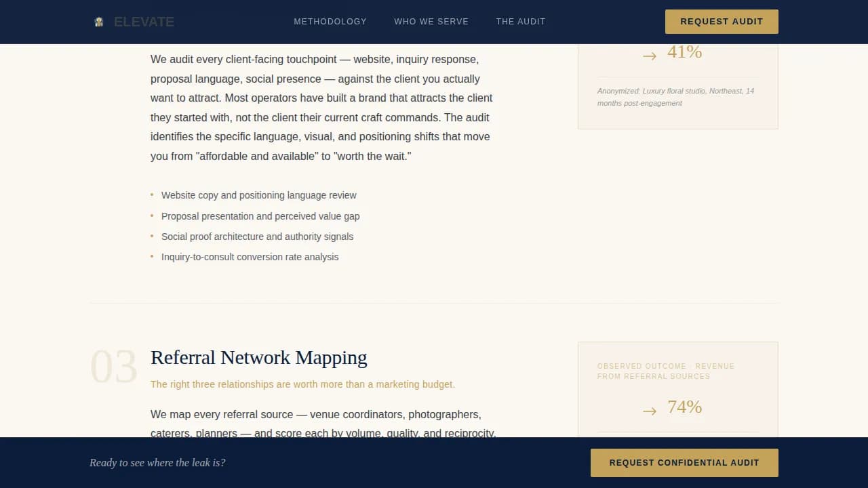Click the large "03" section number
868x488 pixels.
114,366
